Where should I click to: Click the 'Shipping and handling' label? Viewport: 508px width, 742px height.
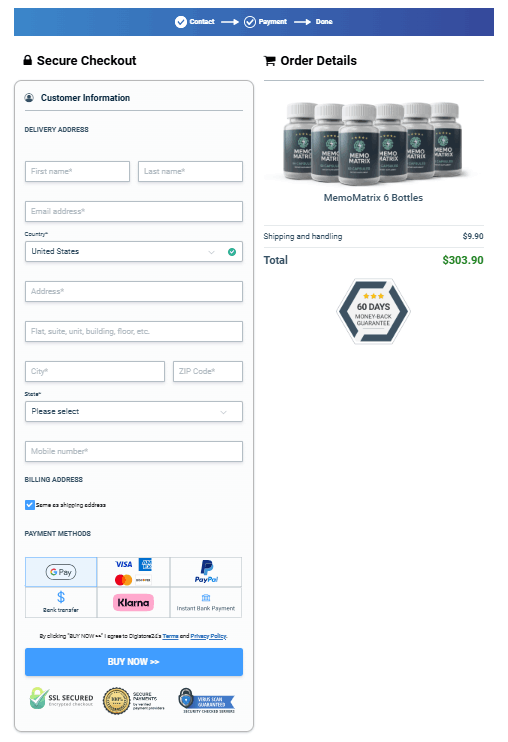tap(303, 236)
